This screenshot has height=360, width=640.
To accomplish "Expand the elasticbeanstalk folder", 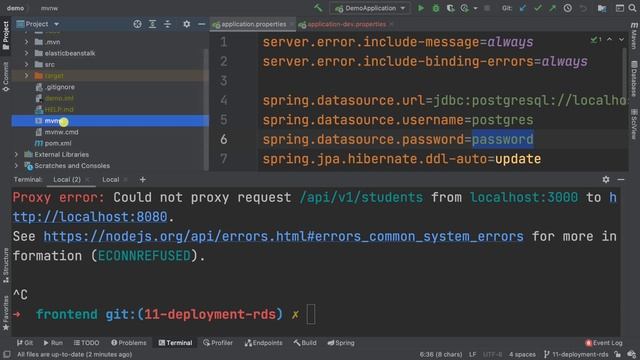I will (x=27, y=53).
